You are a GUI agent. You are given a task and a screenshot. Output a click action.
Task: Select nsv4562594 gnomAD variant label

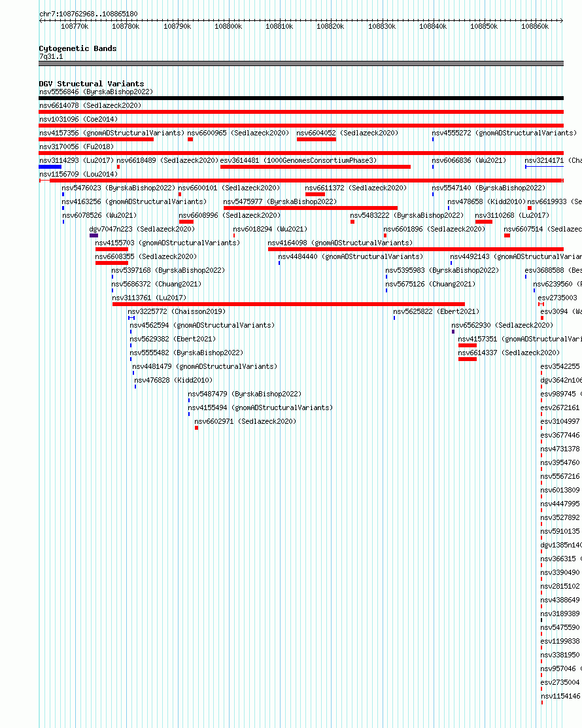[x=202, y=326]
